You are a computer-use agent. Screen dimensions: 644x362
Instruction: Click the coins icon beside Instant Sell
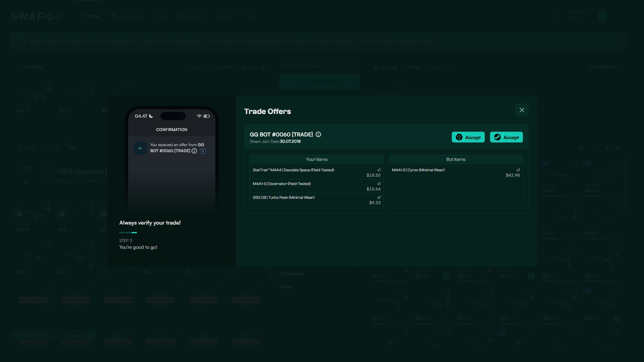tap(113, 16)
